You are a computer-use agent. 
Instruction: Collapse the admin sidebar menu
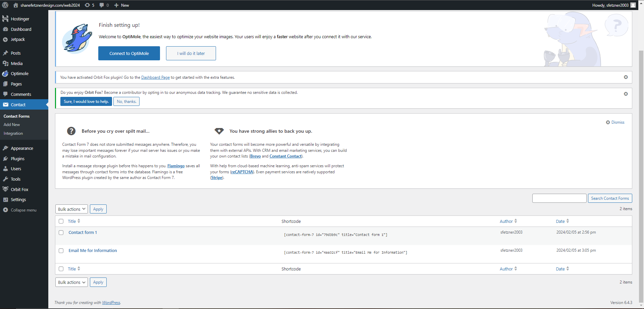click(x=23, y=210)
